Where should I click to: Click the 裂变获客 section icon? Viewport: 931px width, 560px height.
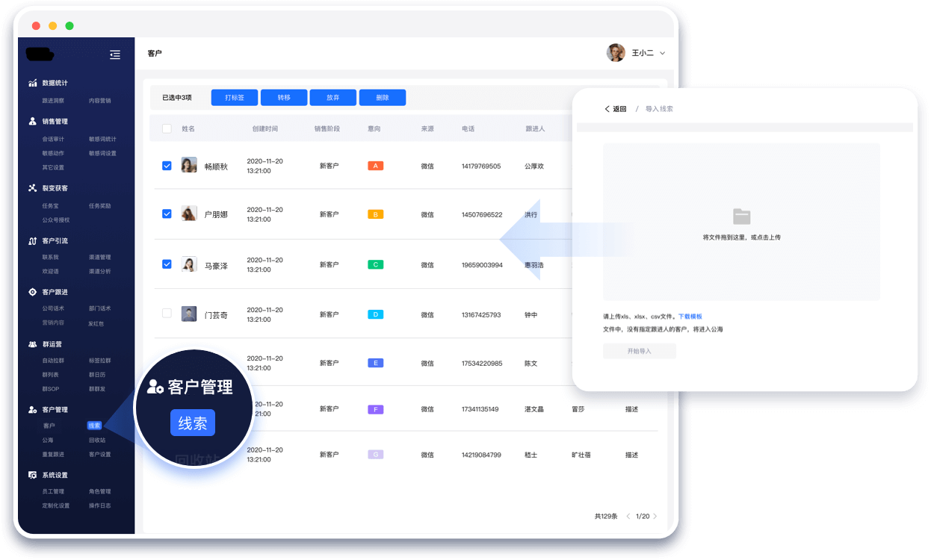click(32, 188)
